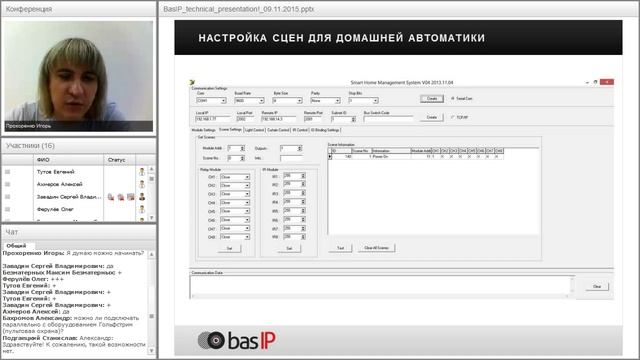Viewport: 640px width, 360px height.
Task: Open the CH8 relay state dropdown
Action: point(247,237)
